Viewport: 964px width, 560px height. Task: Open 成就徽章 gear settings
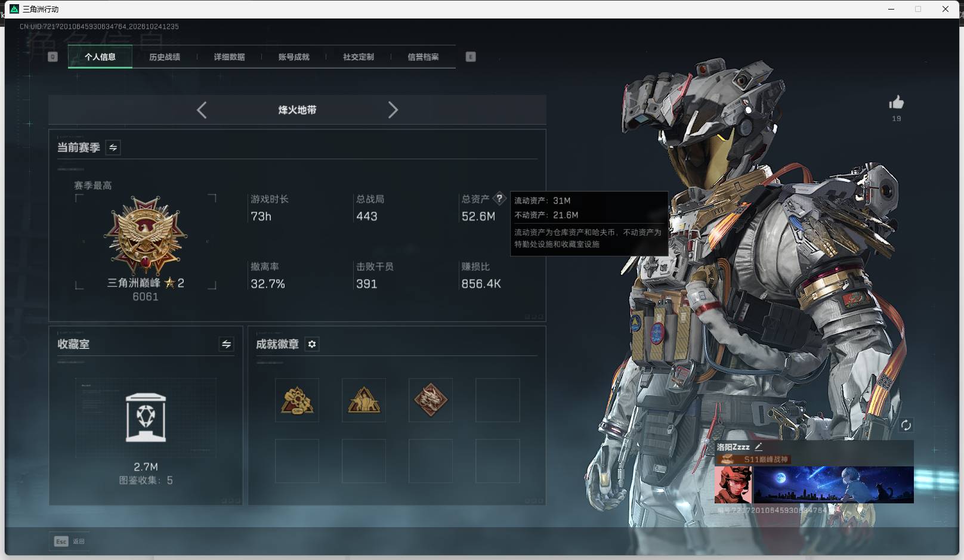312,344
